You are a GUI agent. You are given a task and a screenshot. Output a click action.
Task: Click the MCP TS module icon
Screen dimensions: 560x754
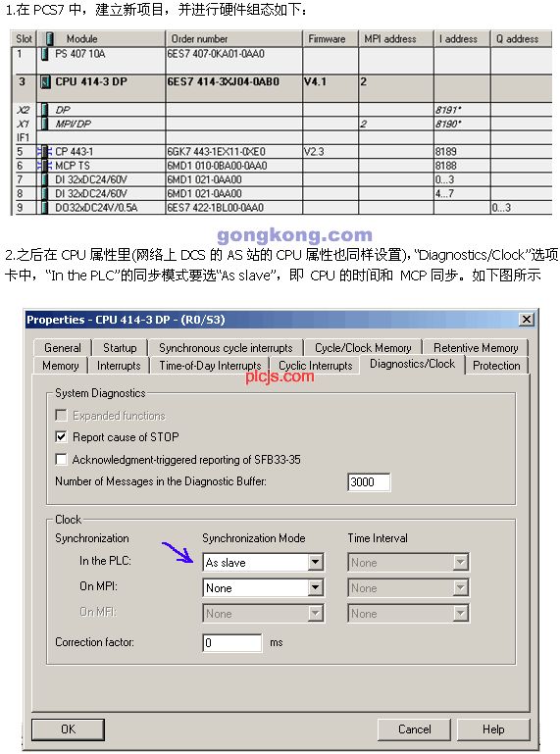coord(45,166)
